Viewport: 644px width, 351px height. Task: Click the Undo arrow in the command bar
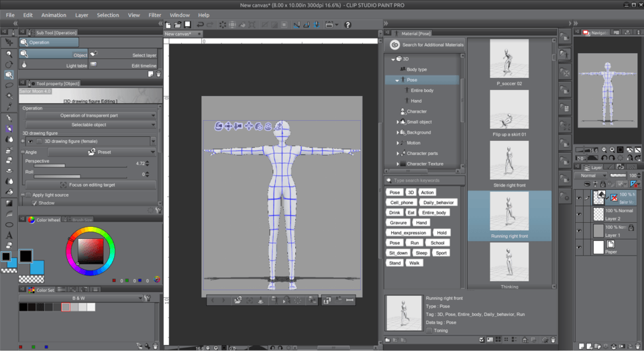coord(200,25)
